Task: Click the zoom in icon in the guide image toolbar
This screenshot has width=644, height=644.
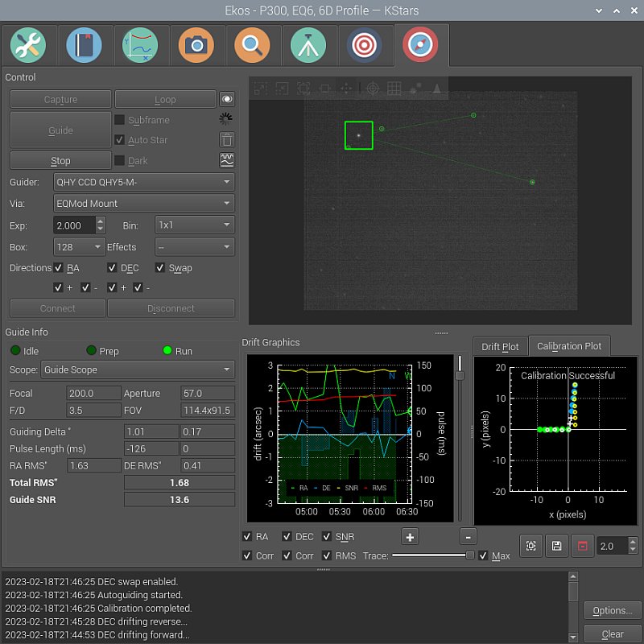Action: 261,88
